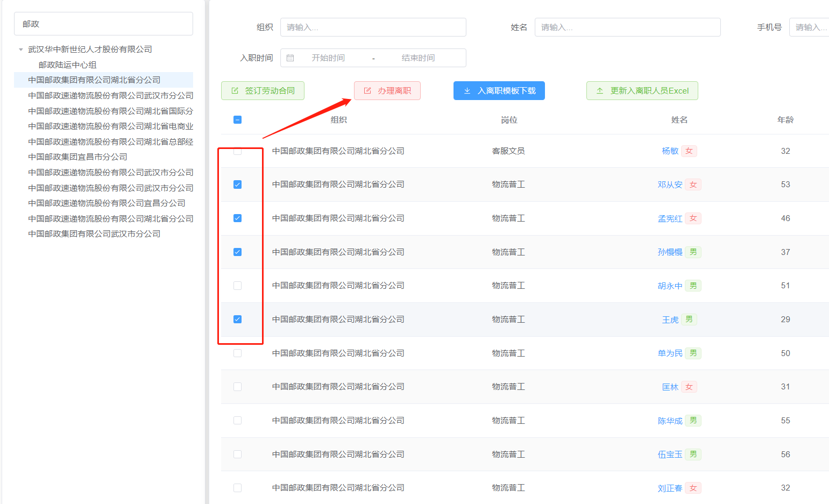Open employee 王虎's profile link
Screen dimensions: 829x504
(x=670, y=320)
